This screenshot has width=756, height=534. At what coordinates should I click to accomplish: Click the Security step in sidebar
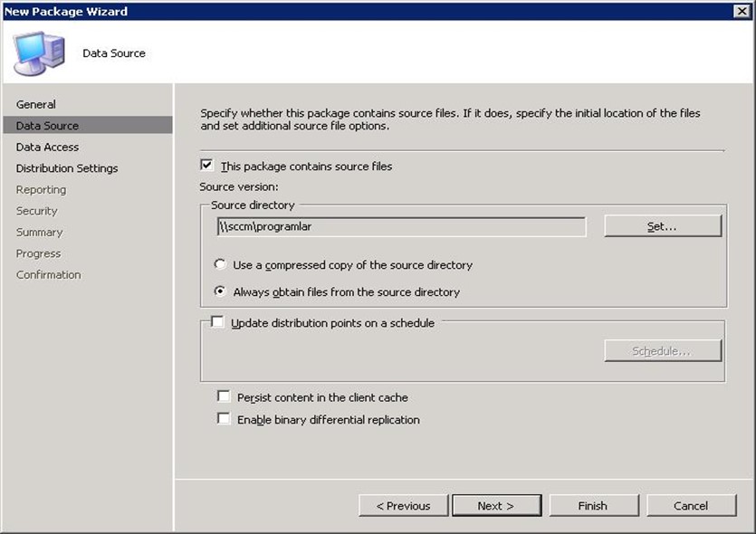coord(37,211)
